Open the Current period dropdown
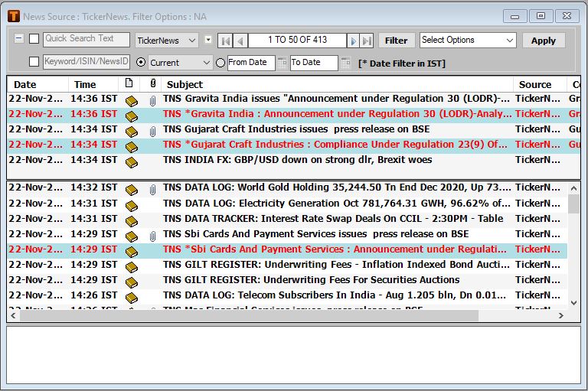The height and width of the screenshot is (391, 588). (181, 63)
